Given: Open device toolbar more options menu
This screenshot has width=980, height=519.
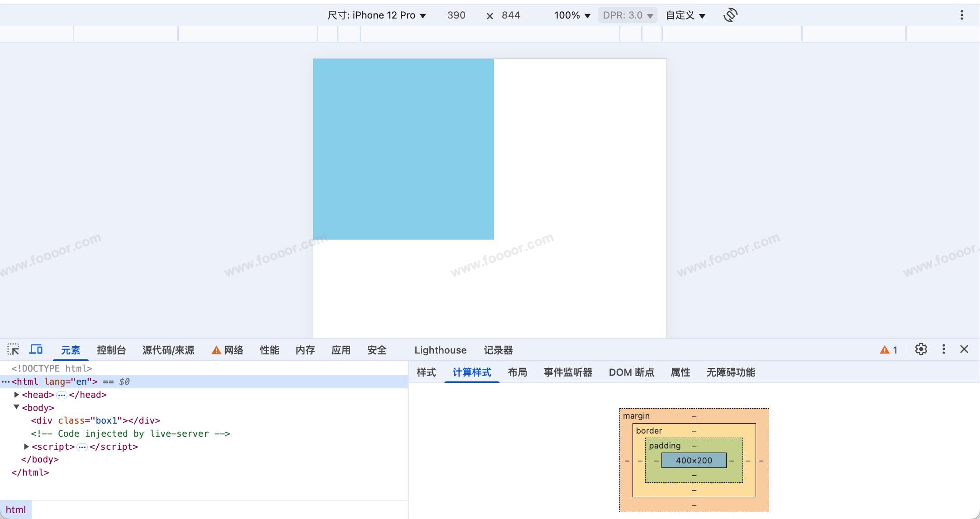Looking at the screenshot, I should [961, 15].
